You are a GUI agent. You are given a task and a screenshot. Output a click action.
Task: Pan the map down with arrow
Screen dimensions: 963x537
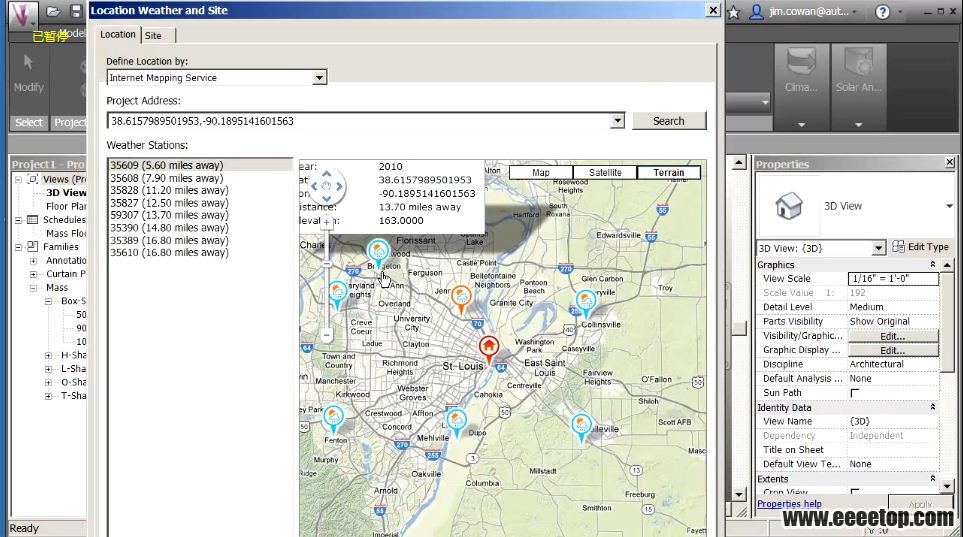[326, 198]
